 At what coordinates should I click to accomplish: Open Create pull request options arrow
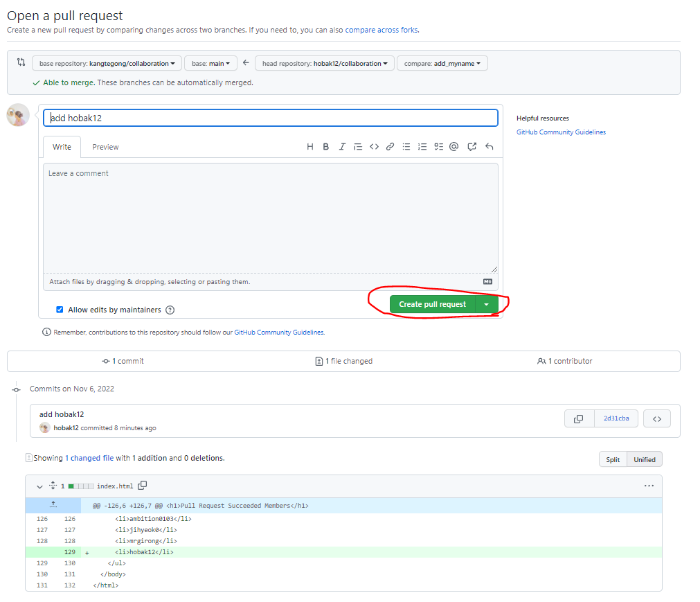(x=487, y=305)
